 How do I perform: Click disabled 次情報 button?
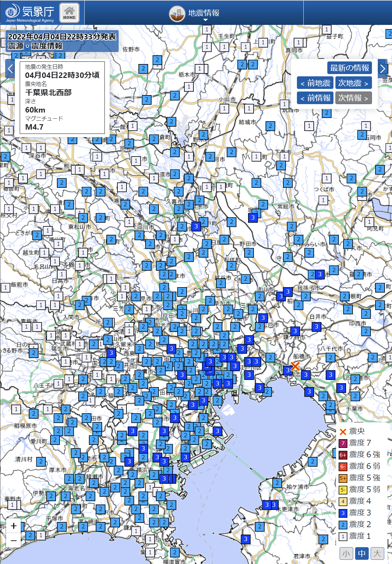click(x=354, y=98)
